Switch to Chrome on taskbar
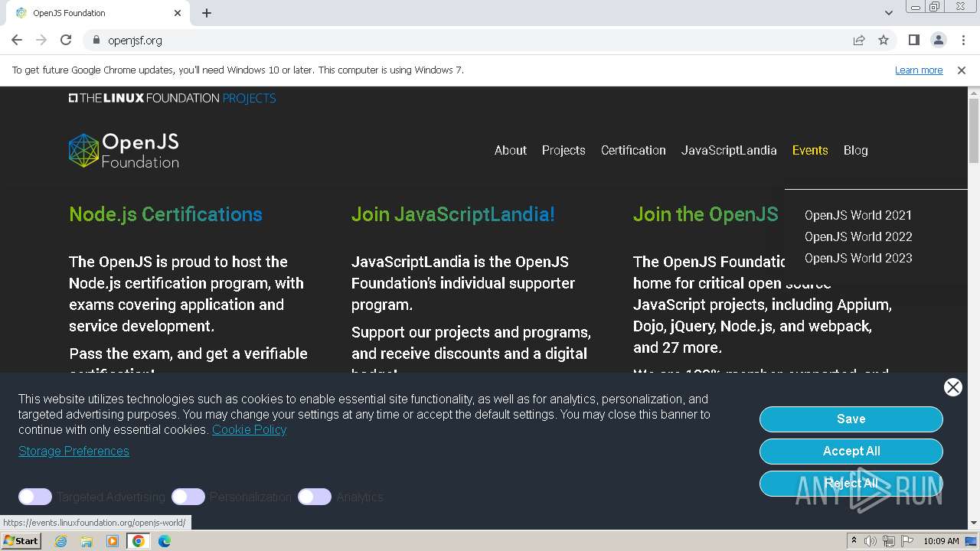Image resolution: width=980 pixels, height=551 pixels. [x=139, y=541]
